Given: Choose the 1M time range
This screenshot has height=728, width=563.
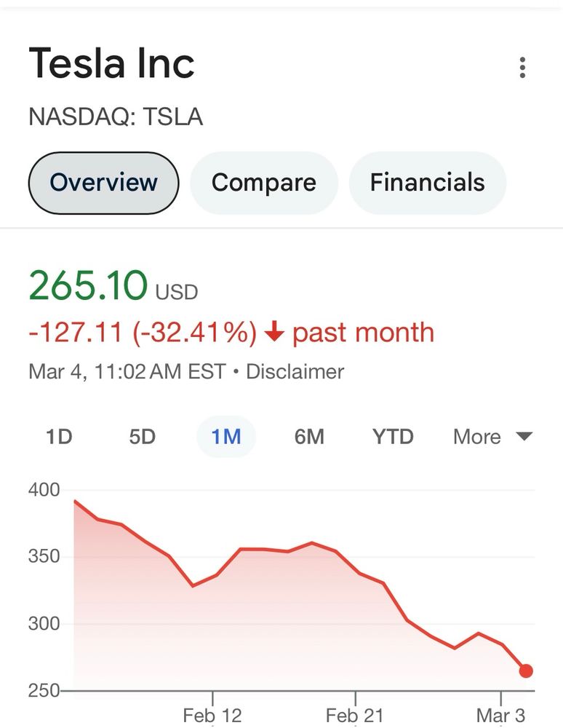Looking at the screenshot, I should [x=226, y=437].
